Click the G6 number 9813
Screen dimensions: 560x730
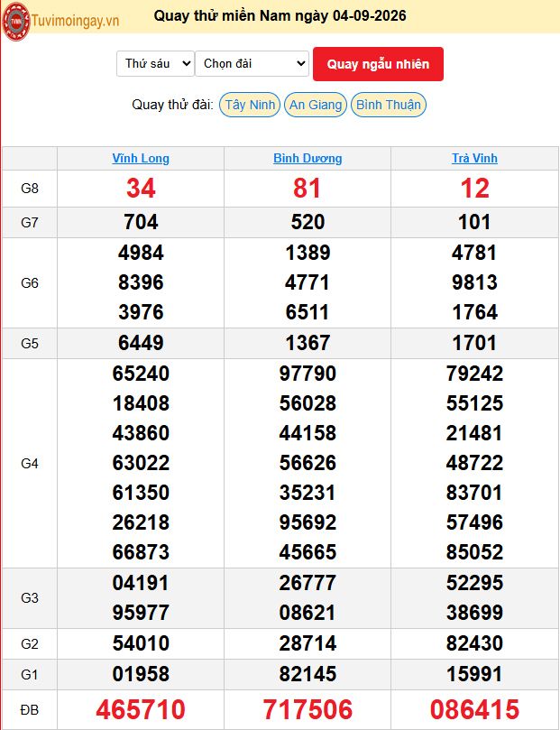pyautogui.click(x=474, y=282)
